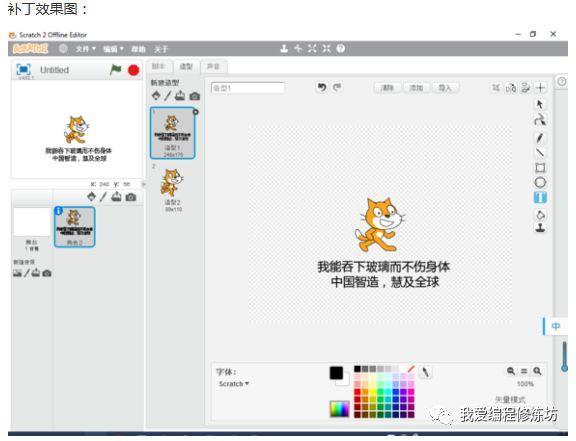Select the Line tool
Image resolution: width=576 pixels, height=441 pixels.
pos(540,153)
